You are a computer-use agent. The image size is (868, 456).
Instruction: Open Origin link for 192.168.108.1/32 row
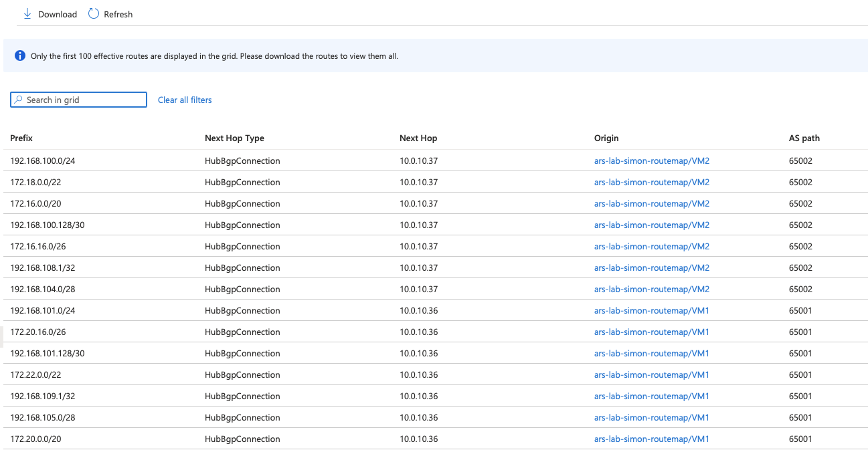coord(652,267)
